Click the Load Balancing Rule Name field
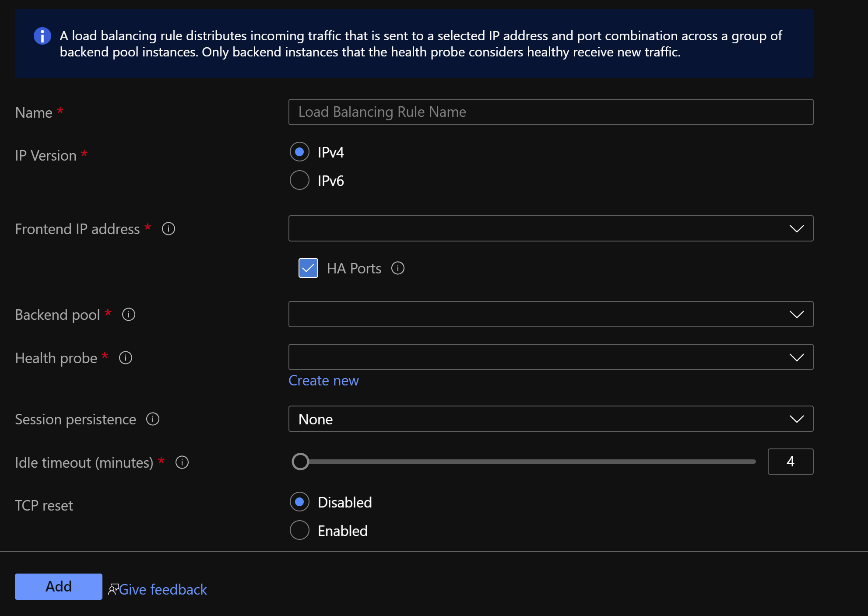The image size is (868, 616). 550,112
